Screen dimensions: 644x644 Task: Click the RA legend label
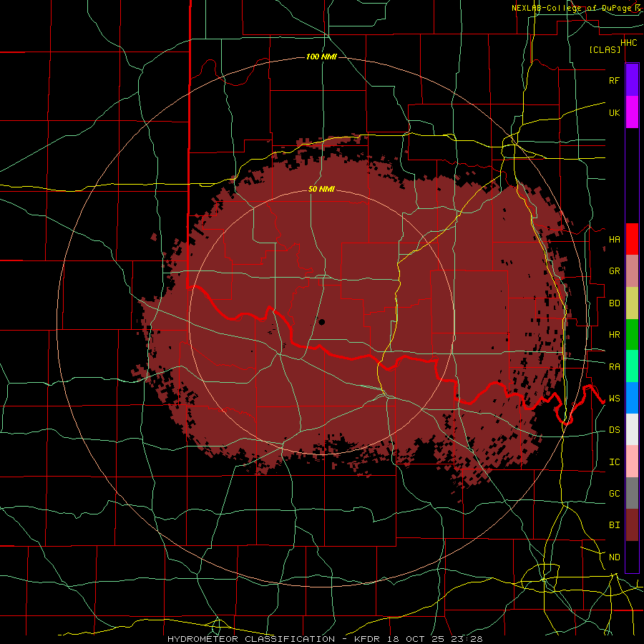[614, 367]
